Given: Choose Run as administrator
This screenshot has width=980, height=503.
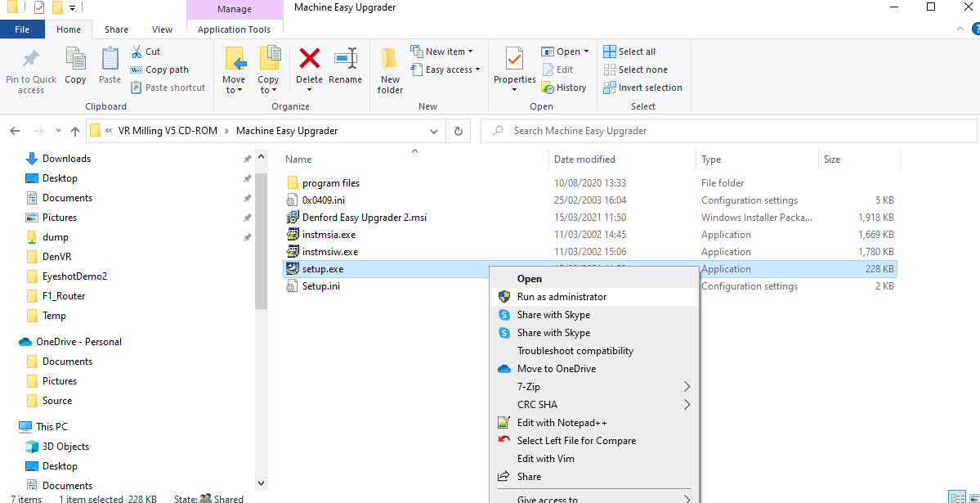Looking at the screenshot, I should click(x=594, y=297).
